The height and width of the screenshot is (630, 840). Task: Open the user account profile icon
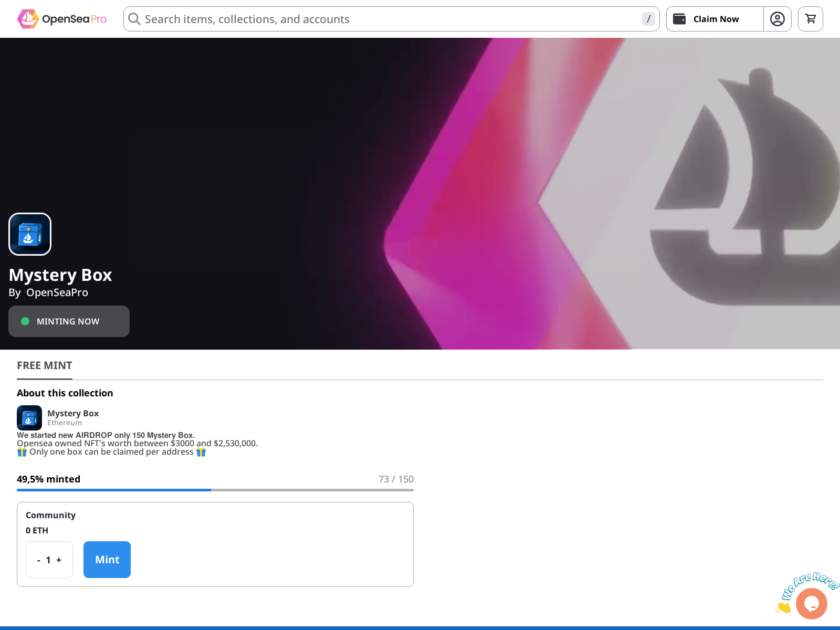[x=777, y=19]
